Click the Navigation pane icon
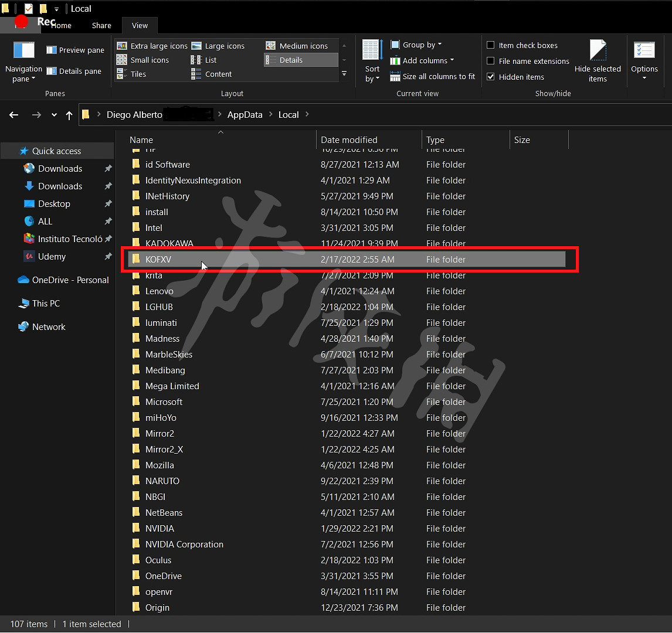 click(x=23, y=52)
